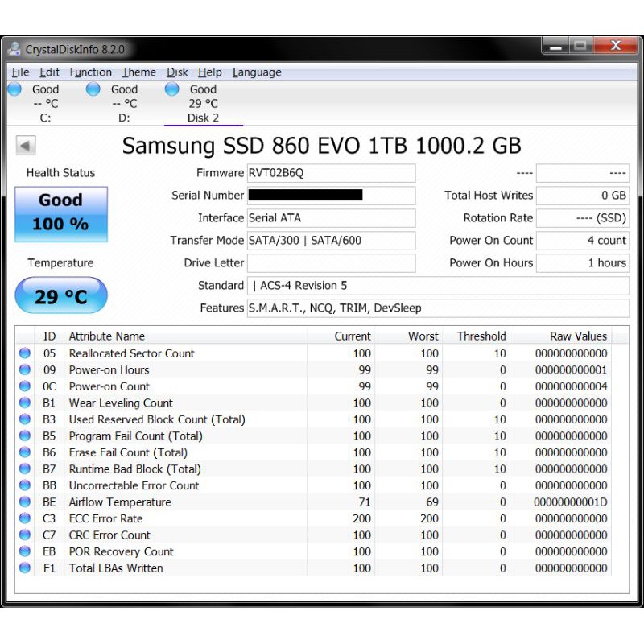Select the D: drive status orb
Viewport: 644px width, 644px height.
coord(93,89)
